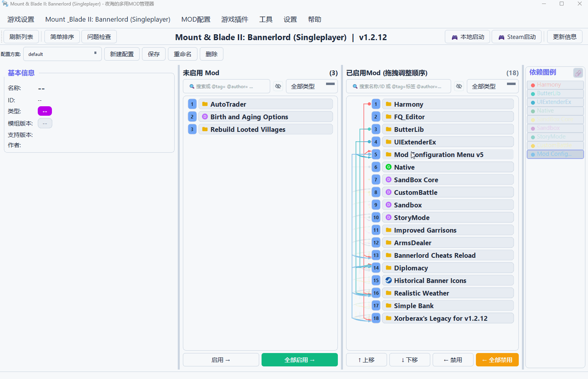Viewport: 588px width, 379px height.
Task: Click the green icon next to Native
Action: [x=388, y=167]
